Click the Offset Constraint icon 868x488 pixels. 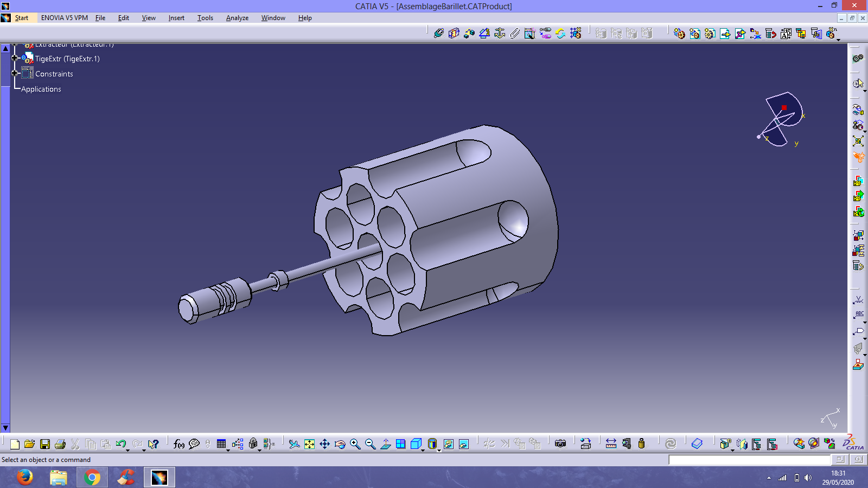[469, 33]
